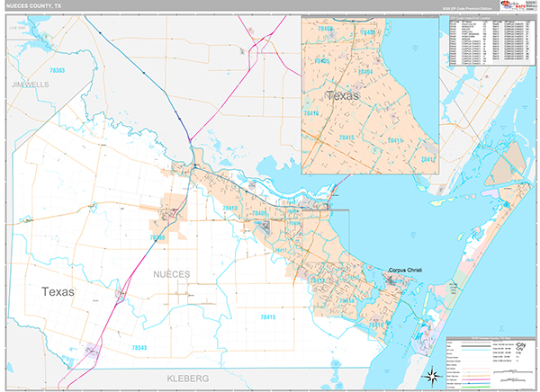Click the large "Texas" label on main map

click(58, 292)
